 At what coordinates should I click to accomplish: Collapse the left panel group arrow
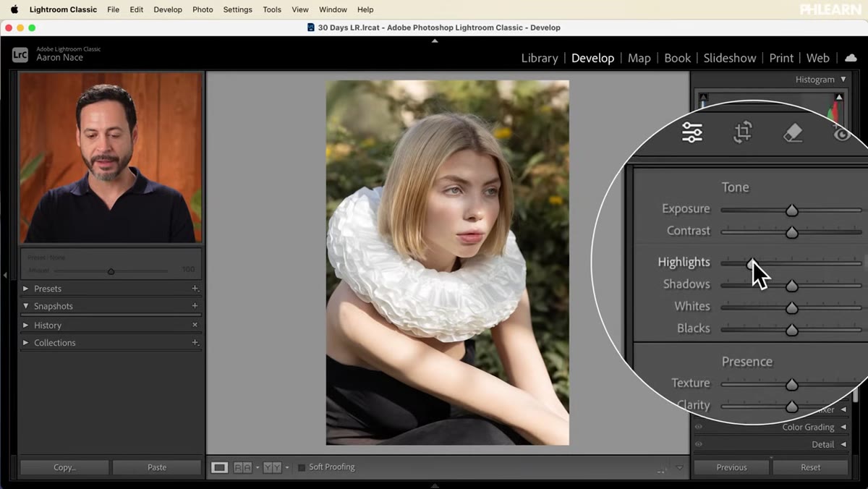(x=5, y=275)
